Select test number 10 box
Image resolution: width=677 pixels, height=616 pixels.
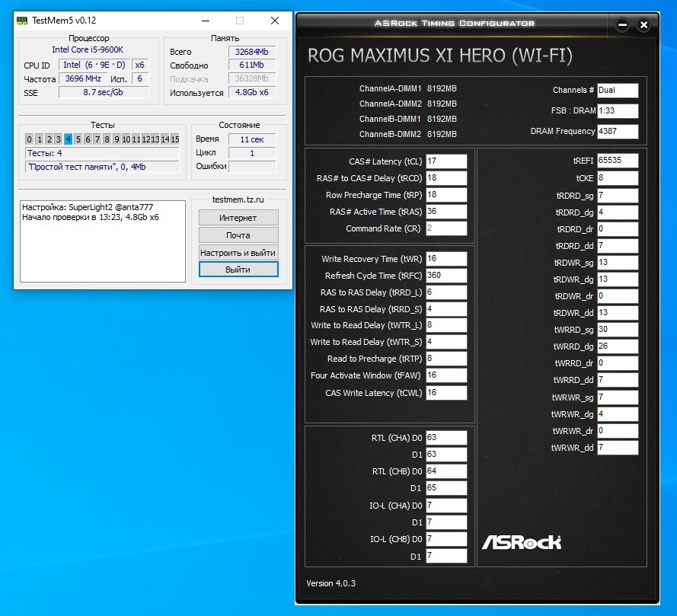point(126,139)
